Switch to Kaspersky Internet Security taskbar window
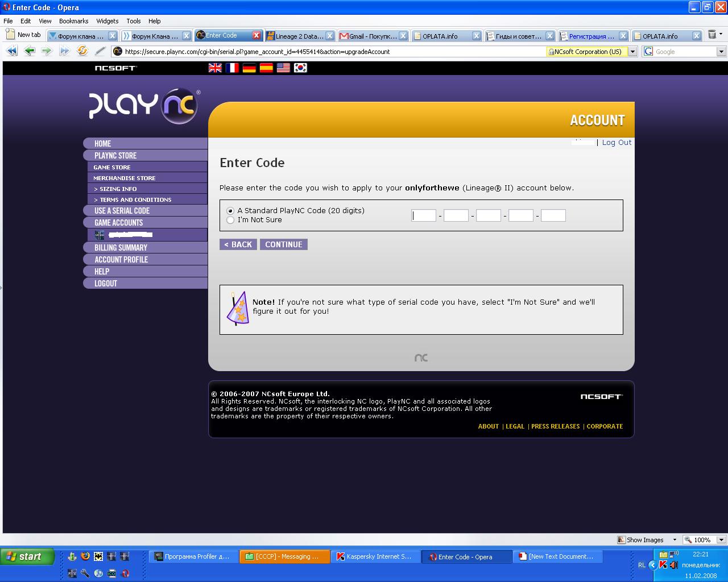 pyautogui.click(x=375, y=557)
